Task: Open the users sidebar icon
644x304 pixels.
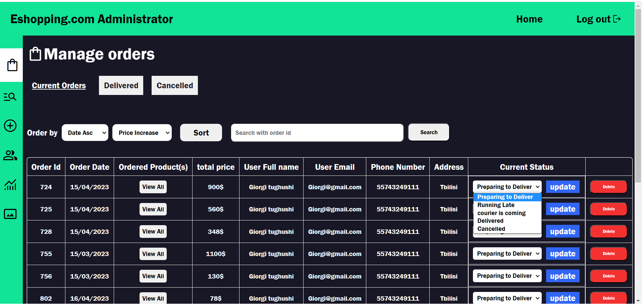Action: (10, 155)
